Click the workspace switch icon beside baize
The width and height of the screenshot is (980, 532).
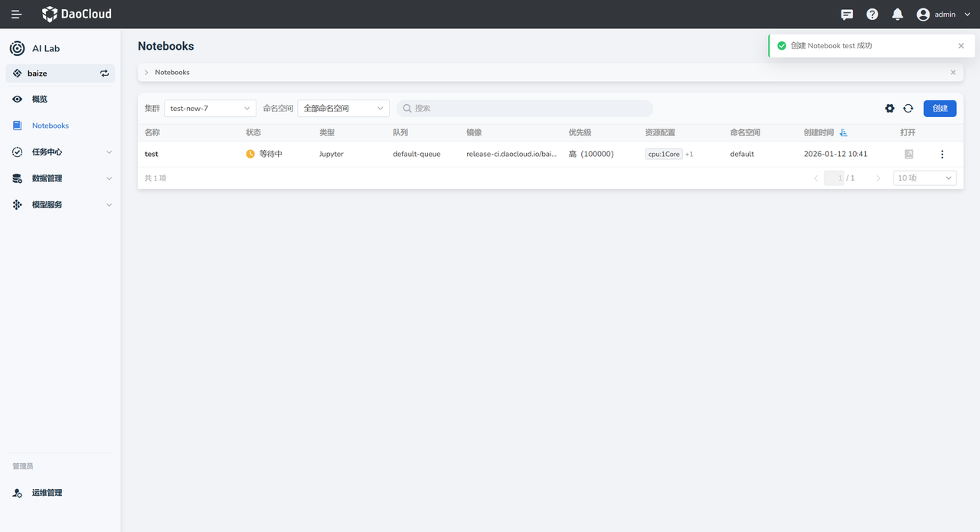click(104, 73)
